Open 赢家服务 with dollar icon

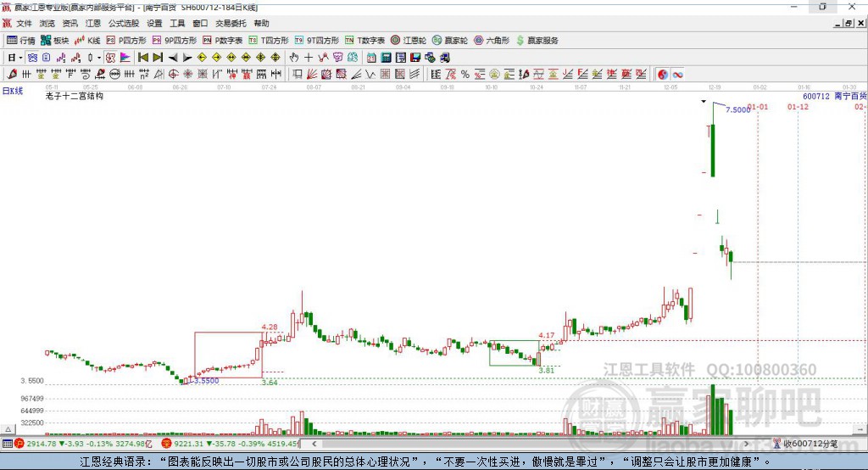coord(537,41)
